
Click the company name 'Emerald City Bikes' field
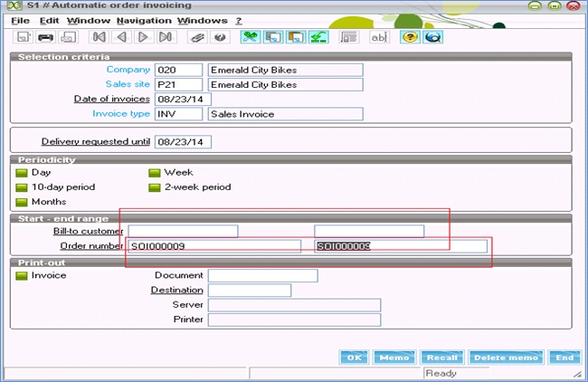285,71
